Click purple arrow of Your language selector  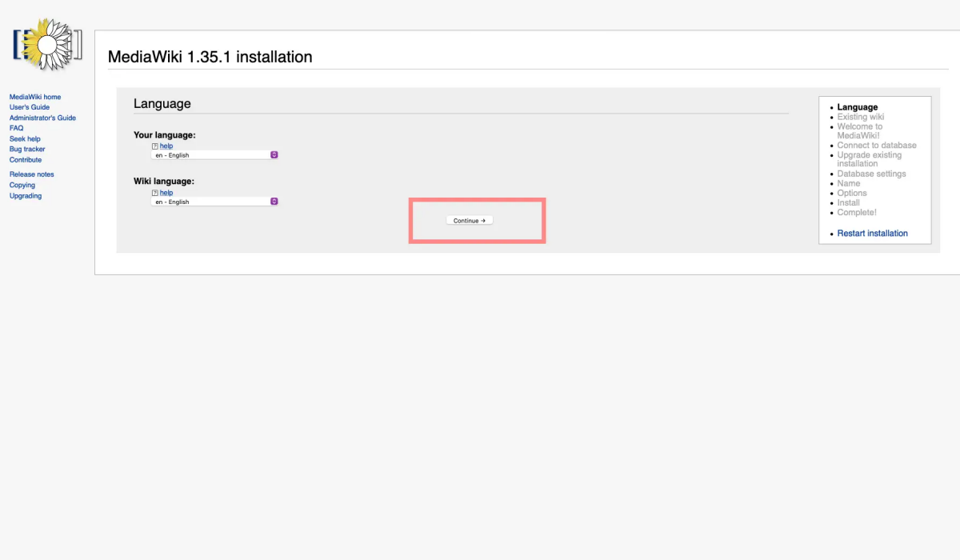[x=274, y=155]
